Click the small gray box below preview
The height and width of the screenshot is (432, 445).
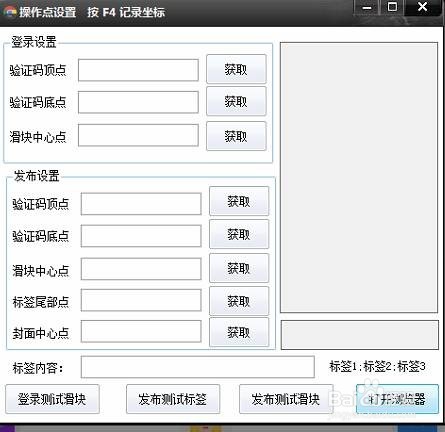click(x=360, y=335)
